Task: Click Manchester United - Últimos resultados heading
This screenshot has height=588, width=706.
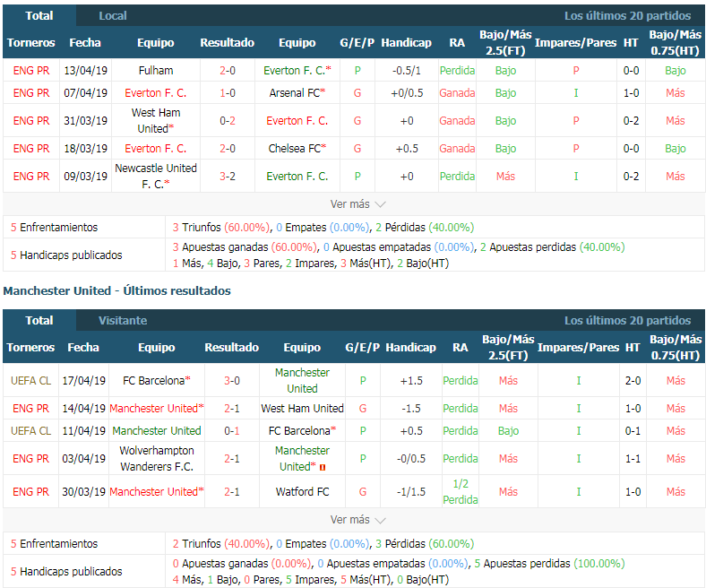Action: 116,291
